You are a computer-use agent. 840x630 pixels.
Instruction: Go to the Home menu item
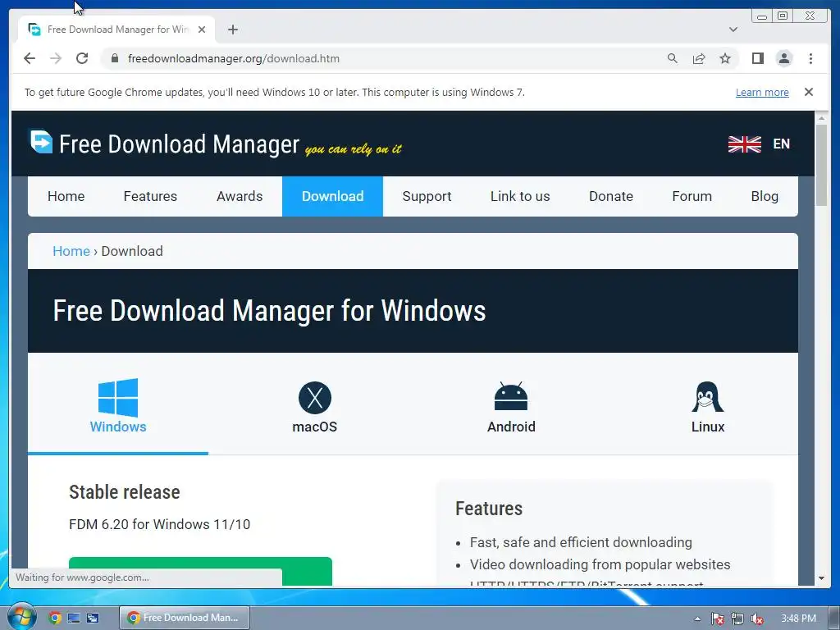(x=66, y=196)
